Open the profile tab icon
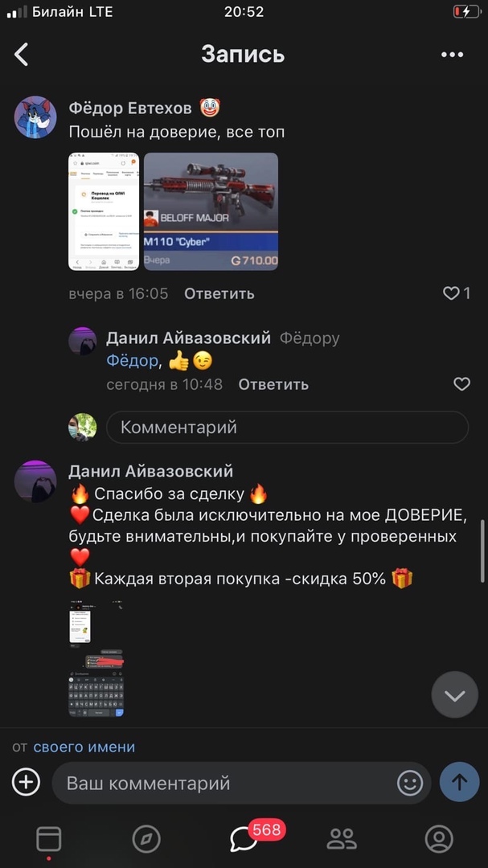Screen dimensions: 488x868 pos(439,839)
